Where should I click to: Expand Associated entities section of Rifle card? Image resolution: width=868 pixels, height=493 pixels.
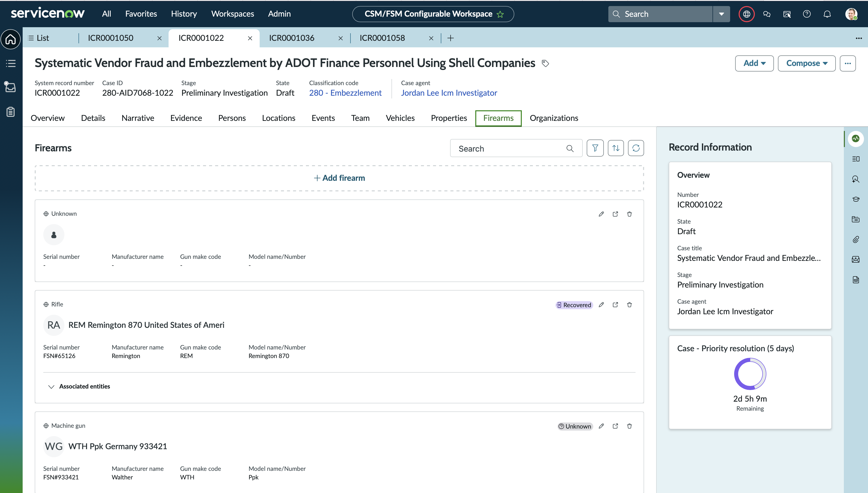51,386
